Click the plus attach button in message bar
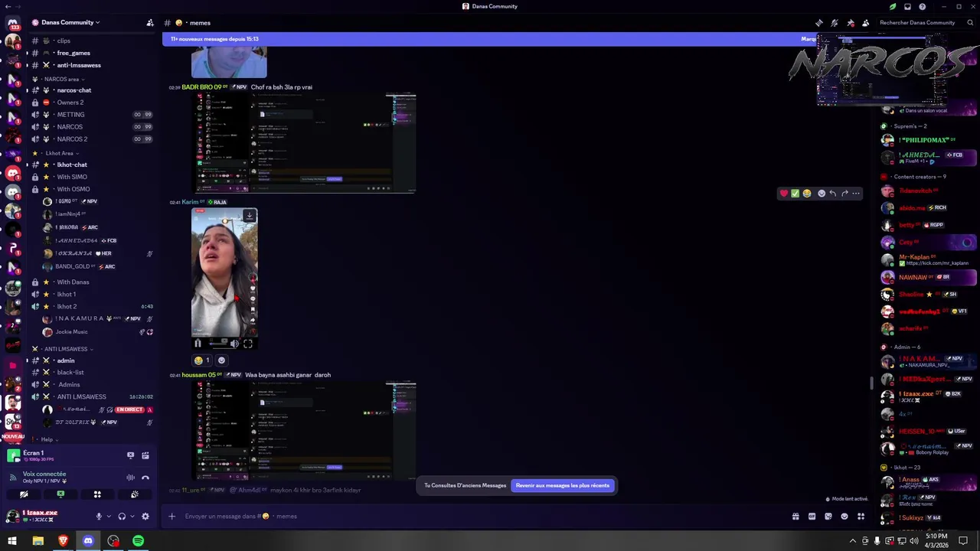Image resolution: width=980 pixels, height=551 pixels. 172,517
